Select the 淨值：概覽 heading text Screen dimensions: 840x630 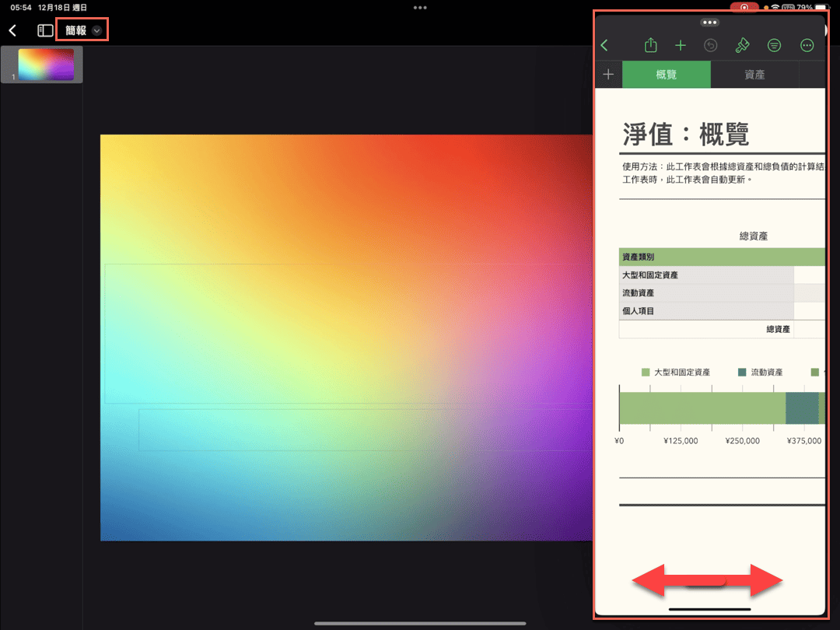coord(685,134)
